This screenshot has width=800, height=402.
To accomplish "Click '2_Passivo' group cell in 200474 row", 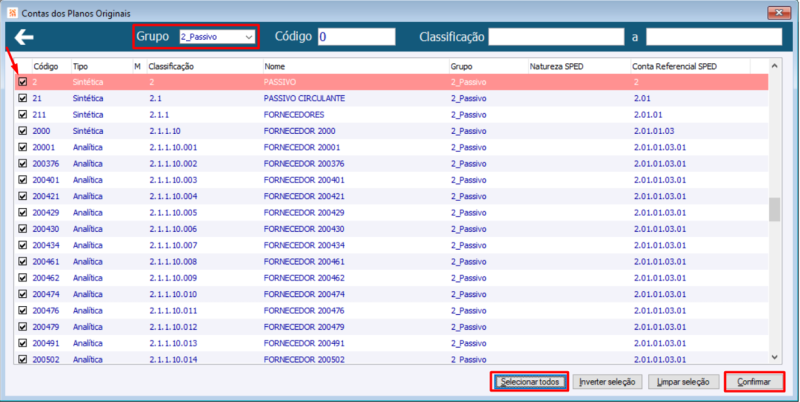I will pos(468,294).
